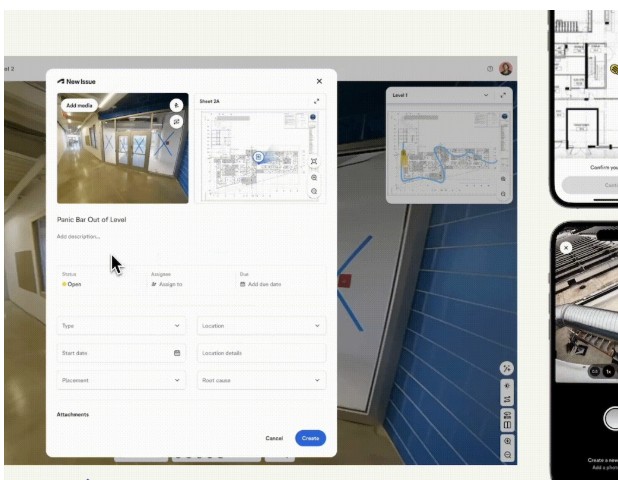Click Assign to for assignee
The width and height of the screenshot is (618, 480).
pos(167,284)
